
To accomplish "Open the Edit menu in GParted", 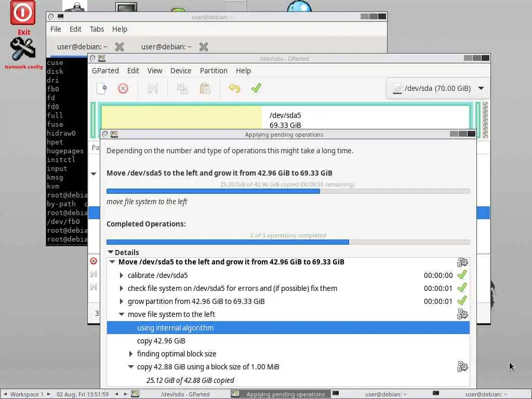I will pos(133,71).
